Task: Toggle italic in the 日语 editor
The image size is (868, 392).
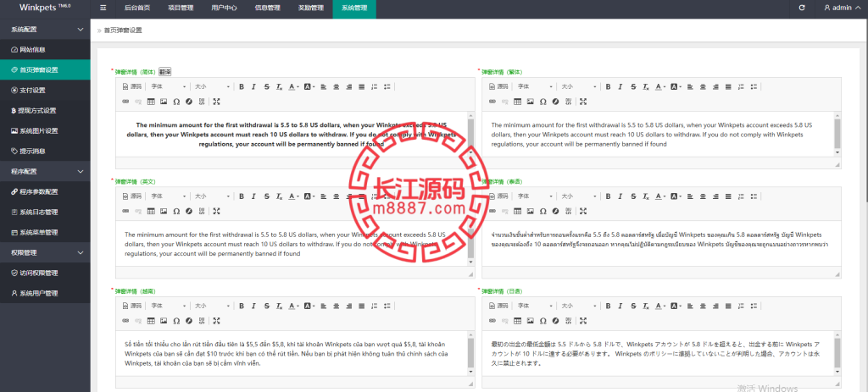Action: pos(620,306)
